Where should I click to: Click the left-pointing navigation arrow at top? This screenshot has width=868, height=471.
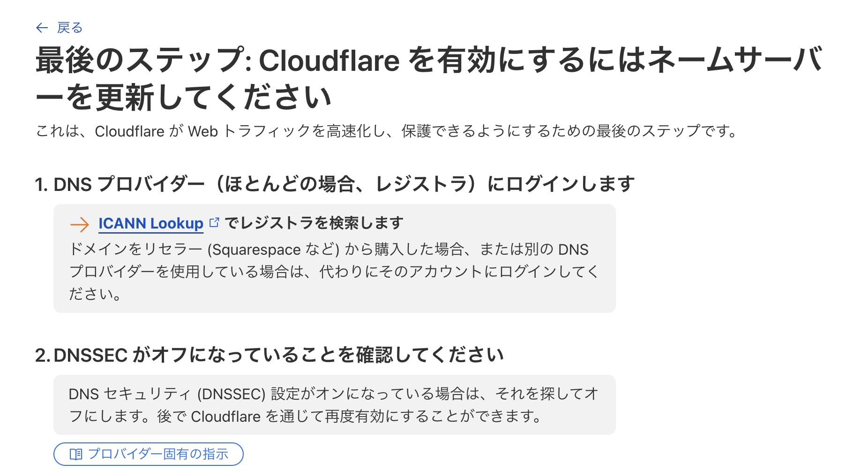(x=42, y=28)
